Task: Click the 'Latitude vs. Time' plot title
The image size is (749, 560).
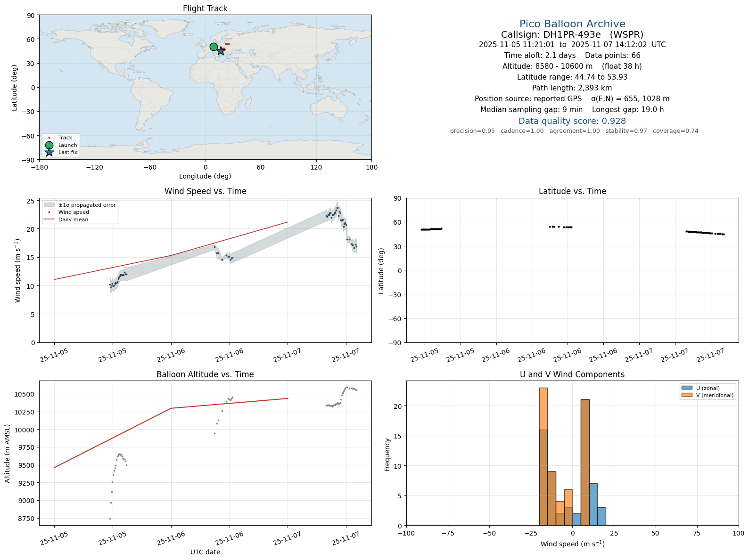Action: pos(572,191)
